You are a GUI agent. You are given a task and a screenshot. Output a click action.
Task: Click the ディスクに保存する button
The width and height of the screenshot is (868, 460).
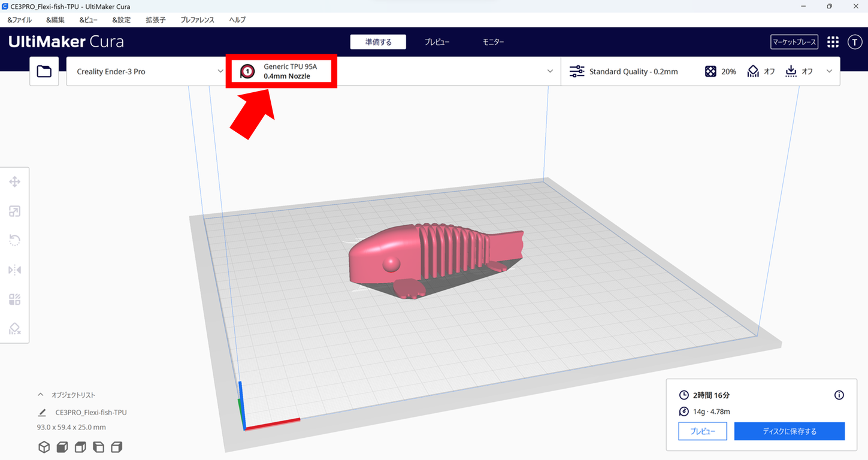[790, 431]
